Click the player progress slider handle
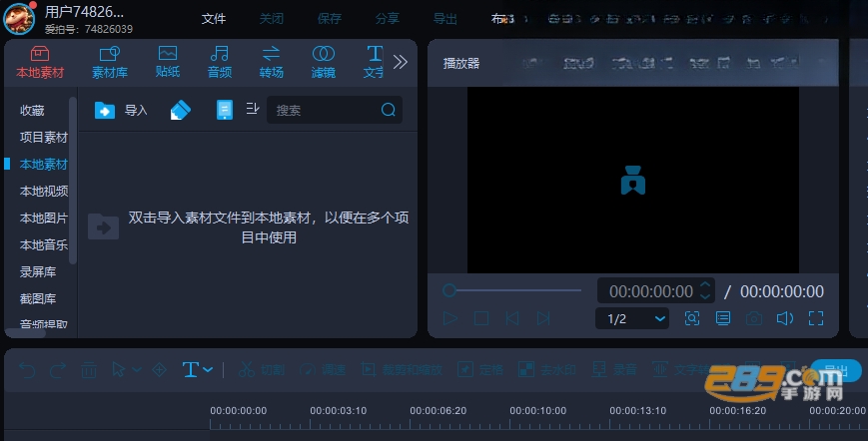 coord(449,290)
